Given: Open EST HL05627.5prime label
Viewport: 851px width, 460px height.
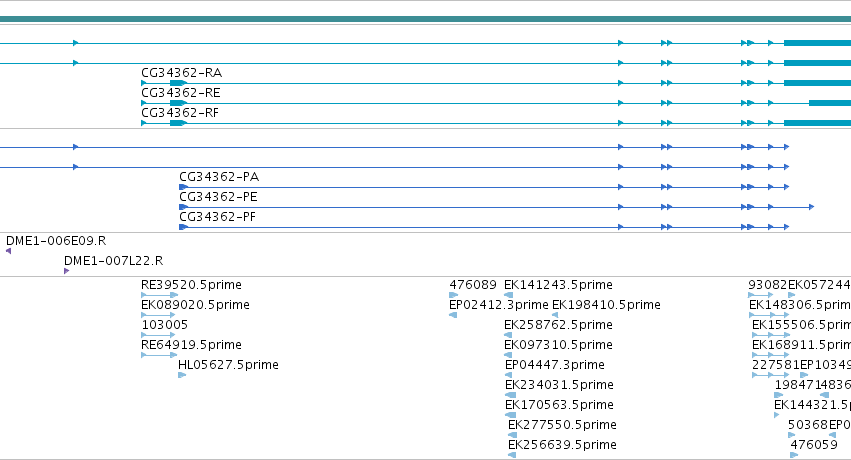Looking at the screenshot, I should pyautogui.click(x=228, y=365).
